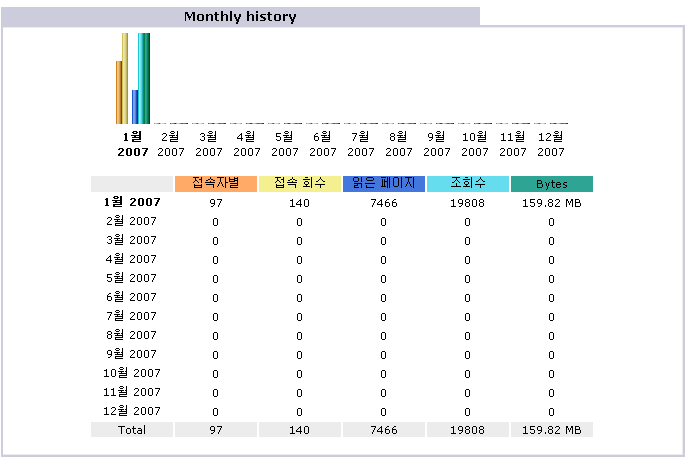Click the short blue pages bar in chart

click(x=135, y=105)
